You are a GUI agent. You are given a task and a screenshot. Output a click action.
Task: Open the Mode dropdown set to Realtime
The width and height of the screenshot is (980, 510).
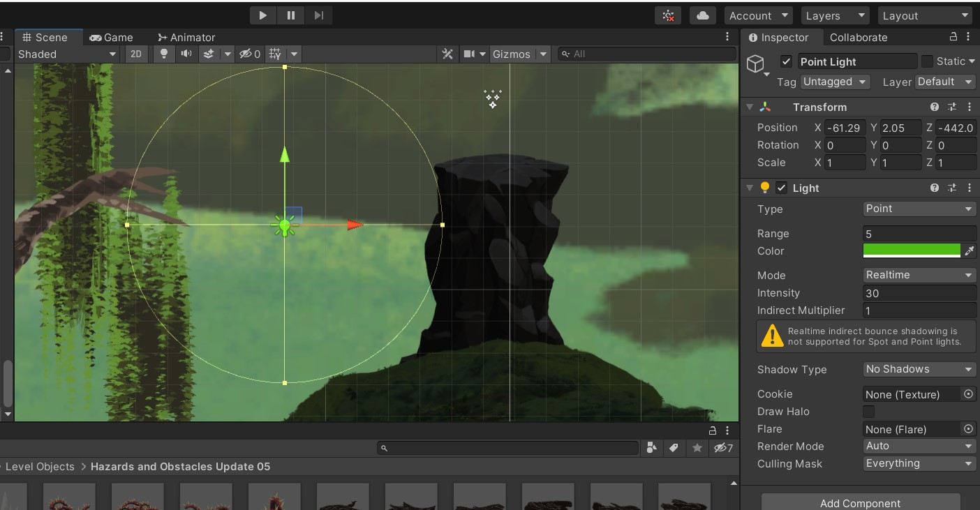click(919, 275)
